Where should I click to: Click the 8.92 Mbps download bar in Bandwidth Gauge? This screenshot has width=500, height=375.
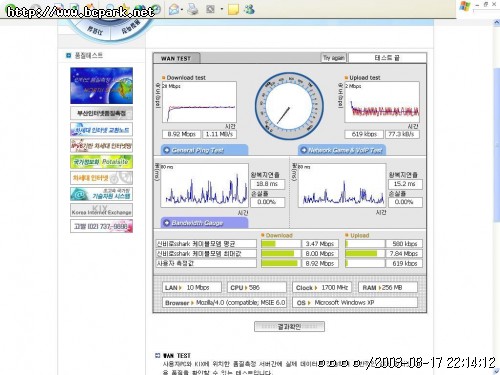[x=281, y=263]
